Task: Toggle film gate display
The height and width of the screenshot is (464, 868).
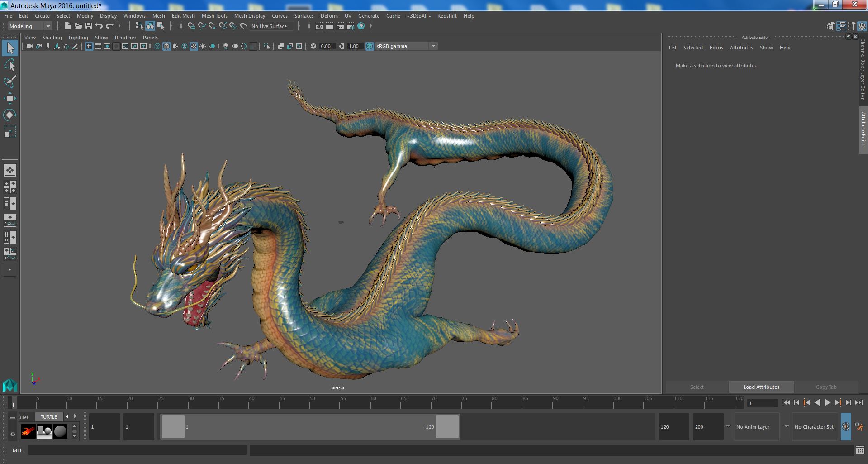Action: click(x=98, y=46)
